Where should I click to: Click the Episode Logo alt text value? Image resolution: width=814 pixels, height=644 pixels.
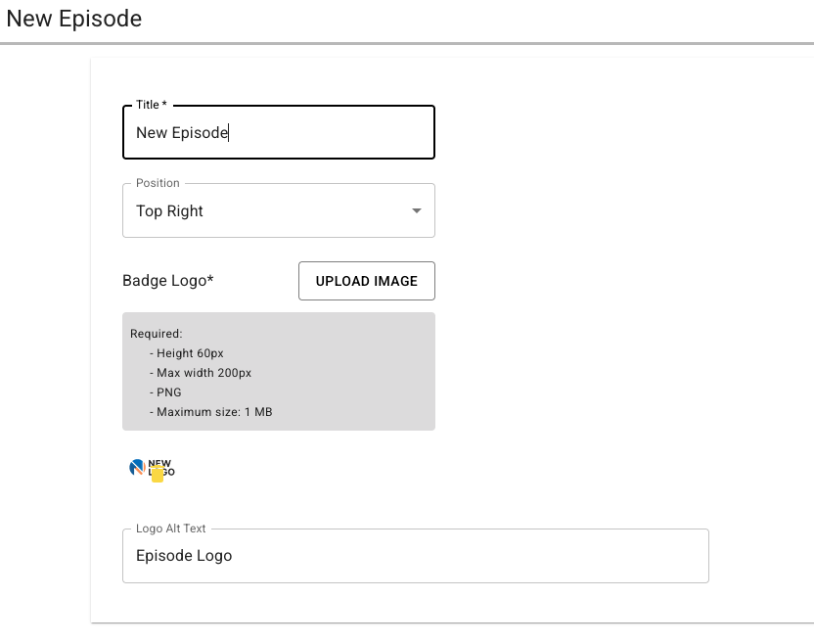(184, 556)
